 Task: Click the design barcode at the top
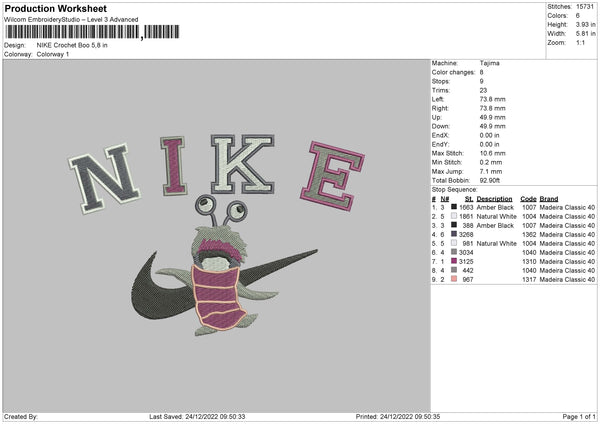[x=92, y=32]
